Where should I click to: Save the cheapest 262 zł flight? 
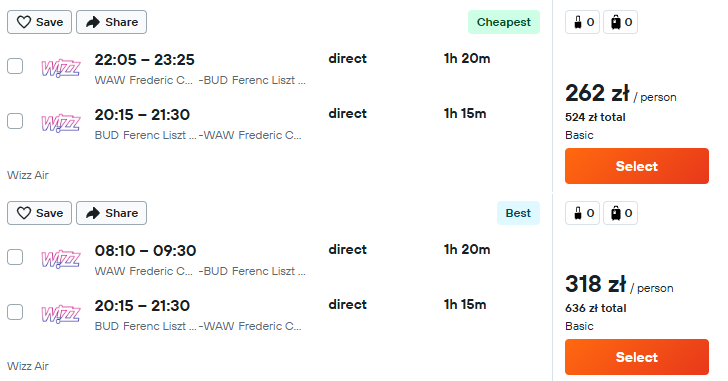point(39,22)
